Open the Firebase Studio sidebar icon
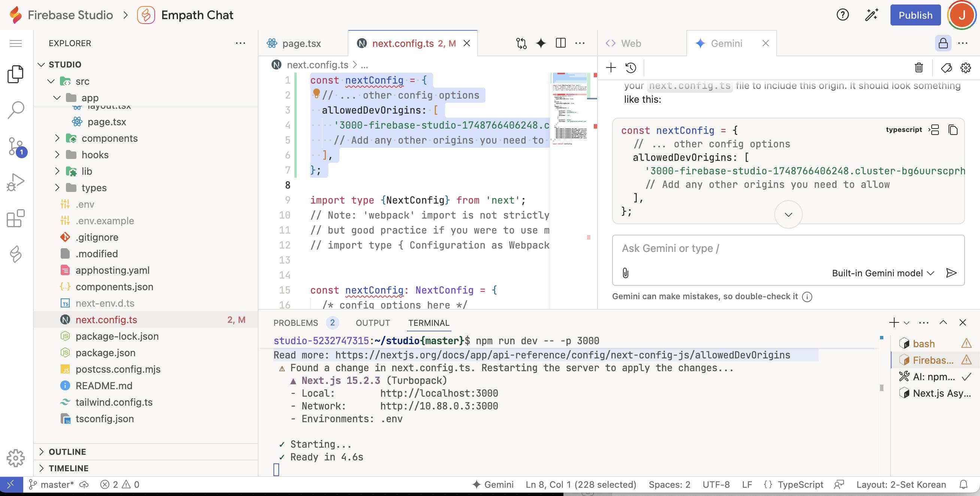The image size is (980, 496). [x=16, y=254]
